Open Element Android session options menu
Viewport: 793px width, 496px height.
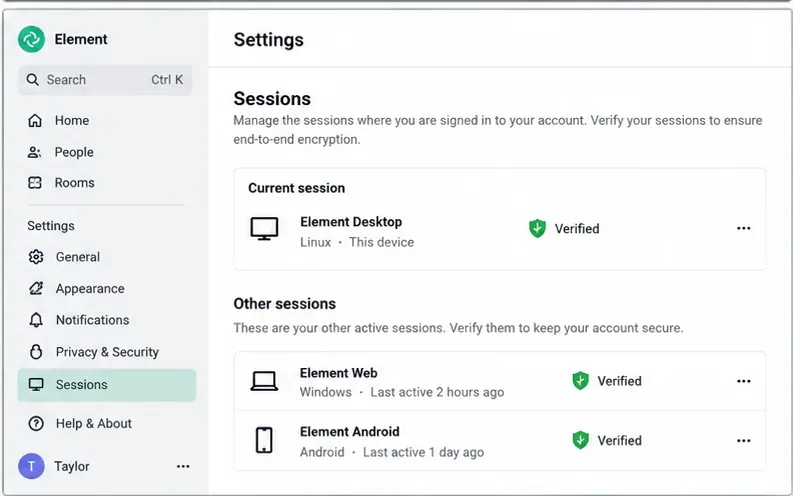(743, 441)
